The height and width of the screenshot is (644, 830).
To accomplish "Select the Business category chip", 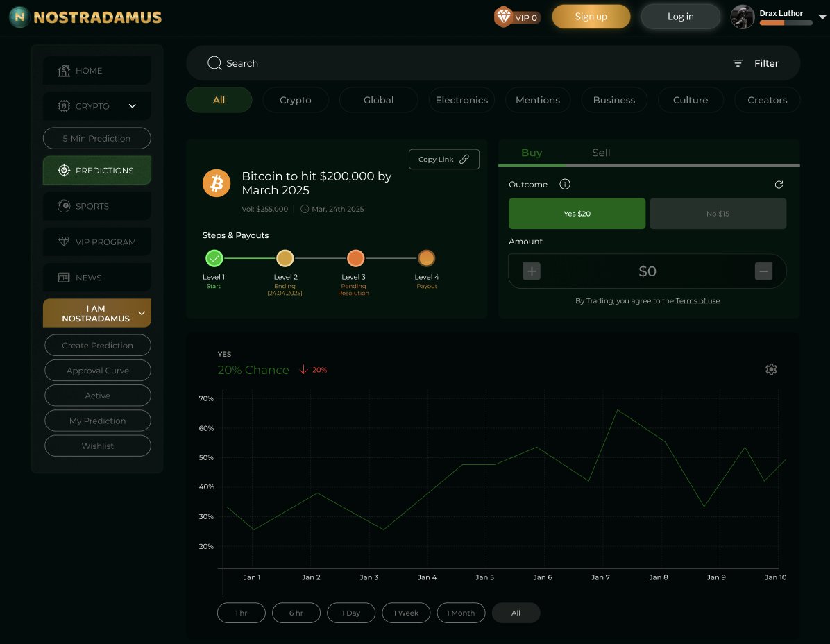I will tap(614, 100).
